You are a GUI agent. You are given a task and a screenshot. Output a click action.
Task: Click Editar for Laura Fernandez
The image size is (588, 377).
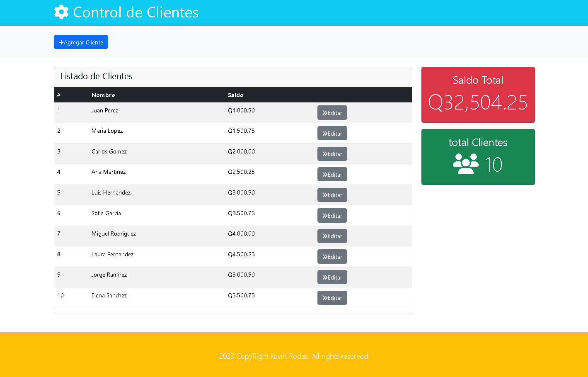click(x=332, y=256)
